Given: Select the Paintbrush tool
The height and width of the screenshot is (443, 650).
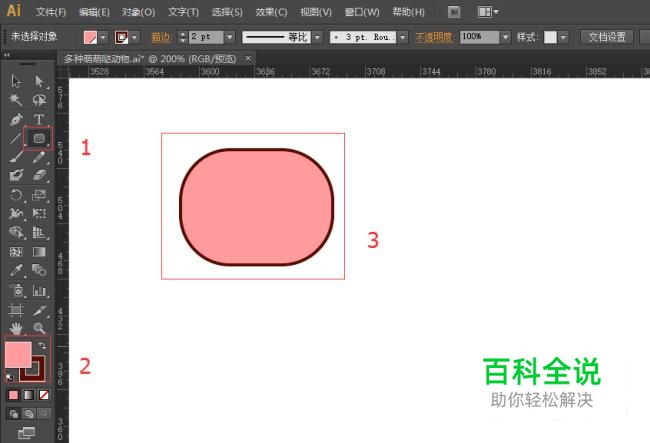Looking at the screenshot, I should [x=16, y=157].
